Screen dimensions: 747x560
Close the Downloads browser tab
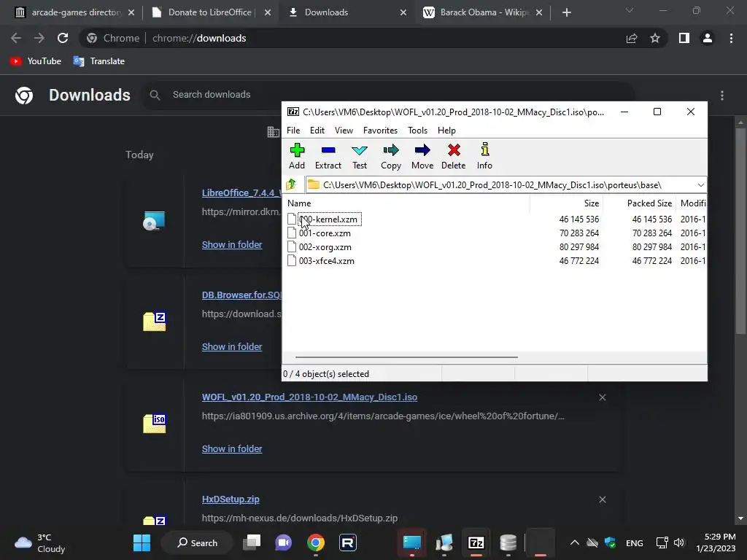tap(403, 12)
